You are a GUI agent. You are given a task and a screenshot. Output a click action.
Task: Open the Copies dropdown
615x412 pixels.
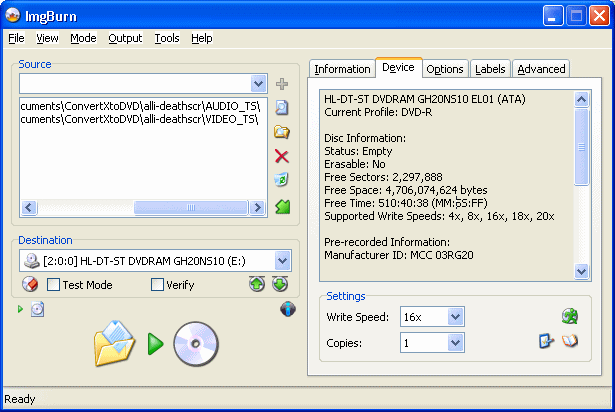tap(455, 343)
